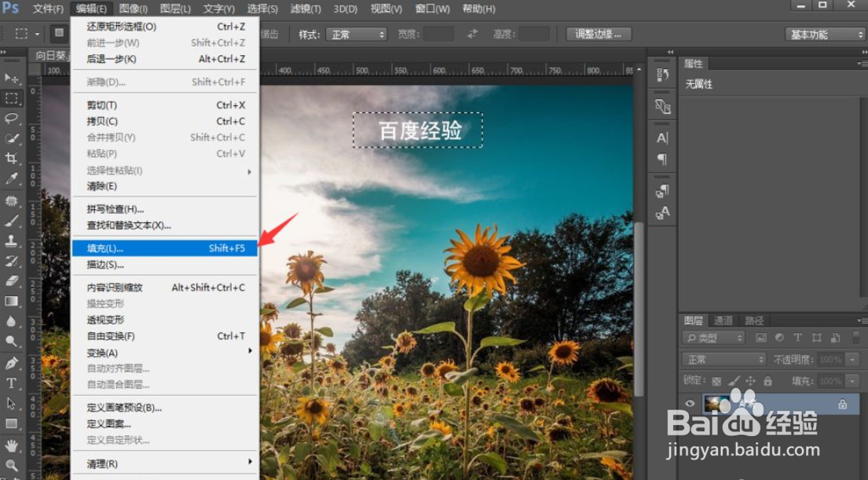
Task: Select the Eraser tool
Action: tap(11, 280)
